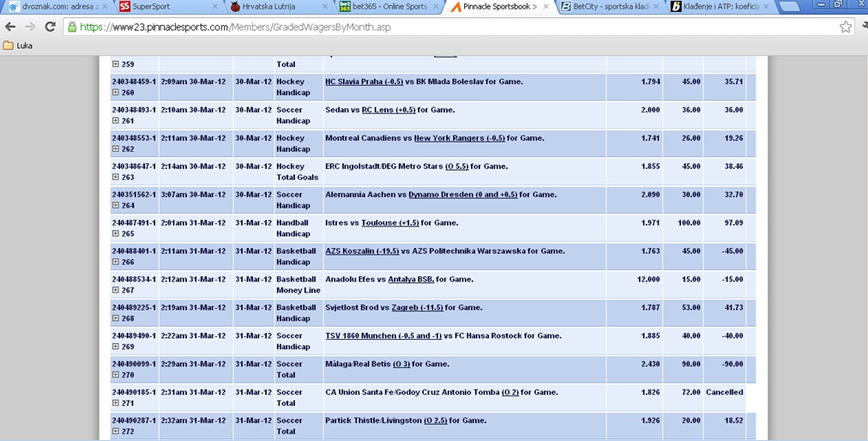The image size is (868, 441).
Task: Click the address bar URL field
Action: point(458,27)
